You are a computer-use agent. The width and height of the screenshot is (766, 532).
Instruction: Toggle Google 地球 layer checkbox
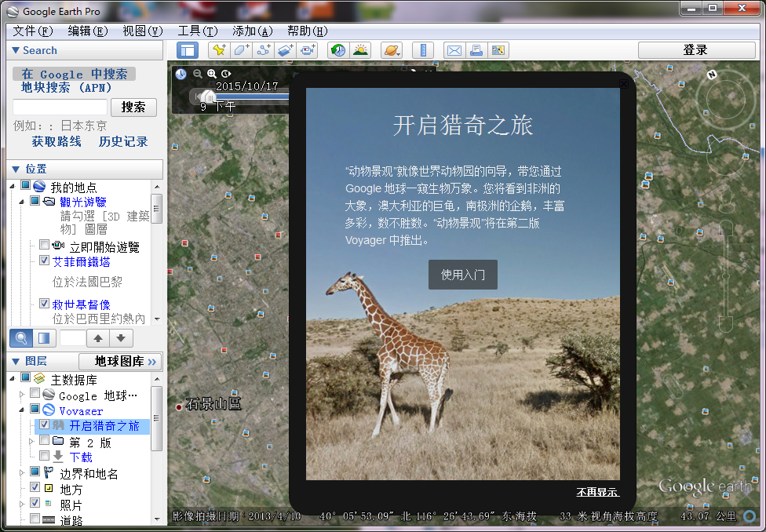pyautogui.click(x=35, y=393)
